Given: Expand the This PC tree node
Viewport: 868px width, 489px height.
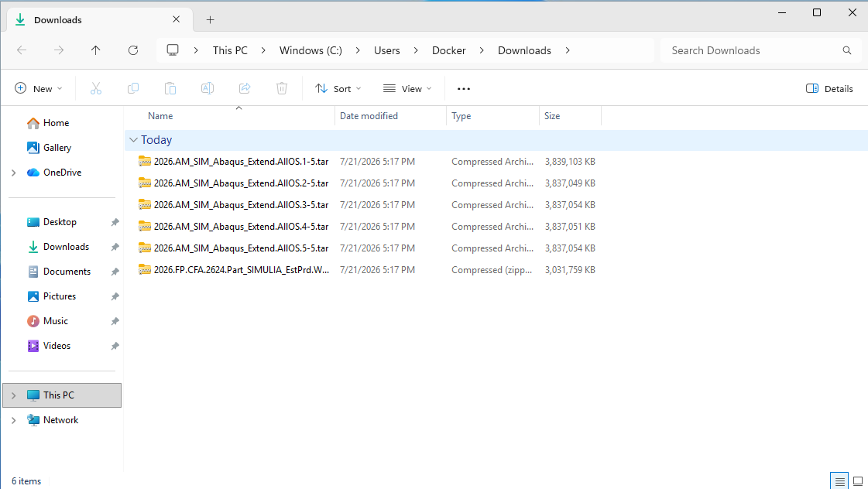Looking at the screenshot, I should click(14, 395).
